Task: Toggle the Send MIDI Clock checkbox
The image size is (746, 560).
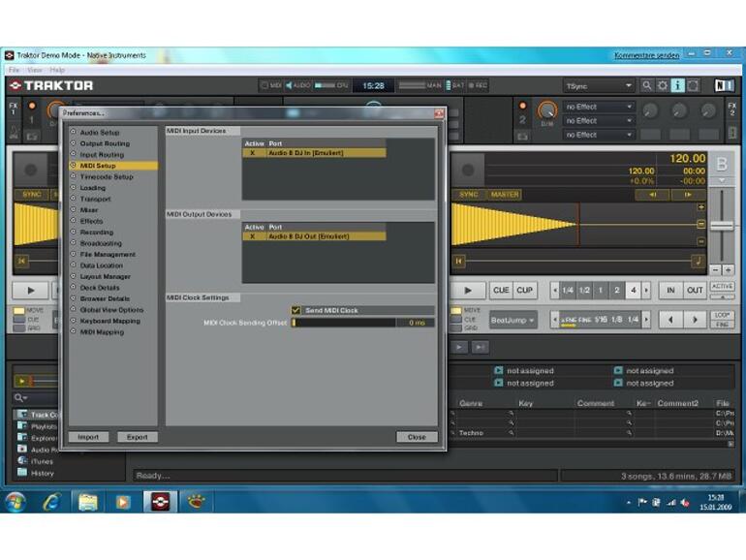Action: pyautogui.click(x=295, y=310)
